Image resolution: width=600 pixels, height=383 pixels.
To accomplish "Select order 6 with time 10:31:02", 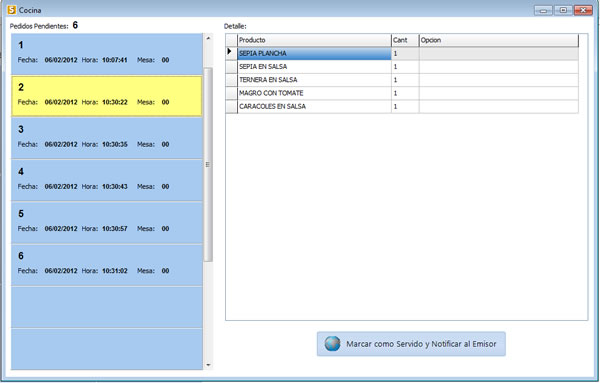I will pos(107,264).
